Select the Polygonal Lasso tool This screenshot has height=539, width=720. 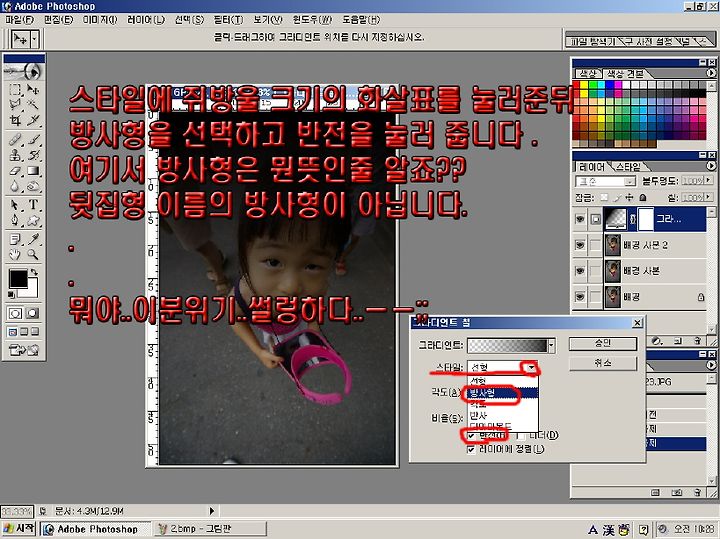click(15, 105)
